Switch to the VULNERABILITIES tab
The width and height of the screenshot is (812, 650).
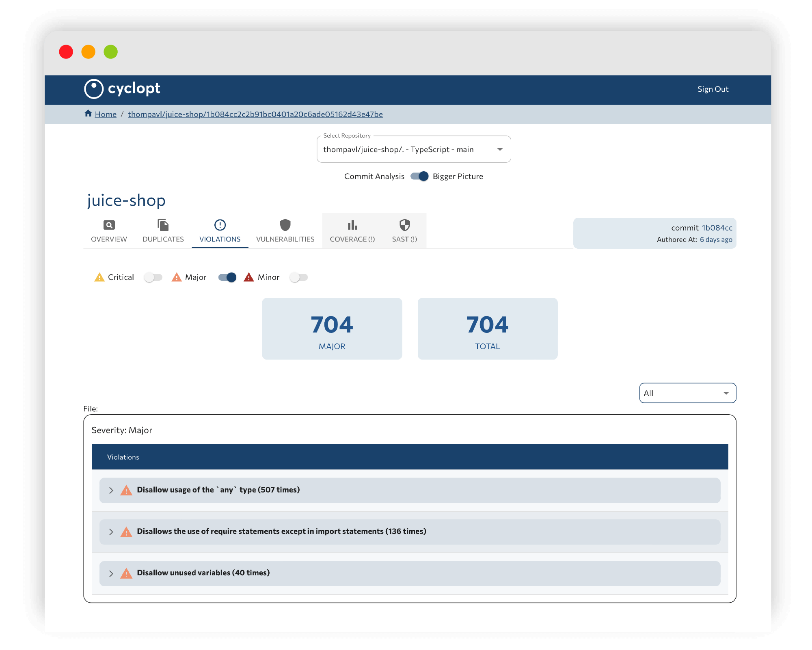(x=285, y=231)
